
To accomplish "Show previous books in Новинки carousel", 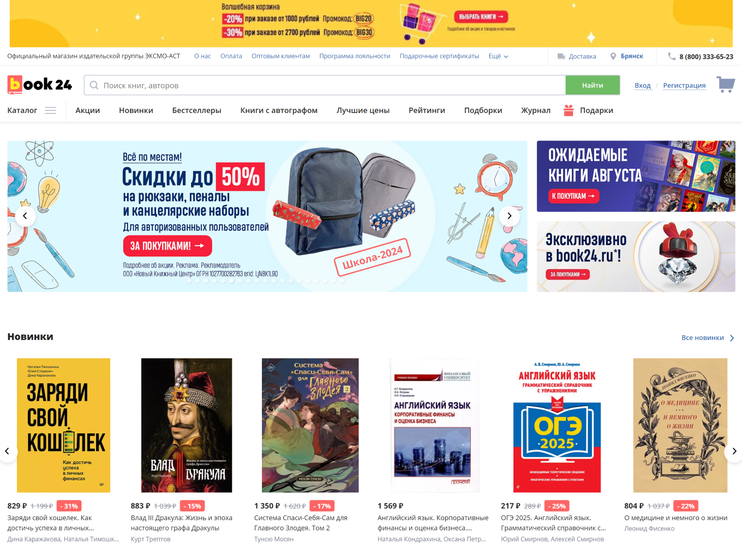I will [7, 451].
